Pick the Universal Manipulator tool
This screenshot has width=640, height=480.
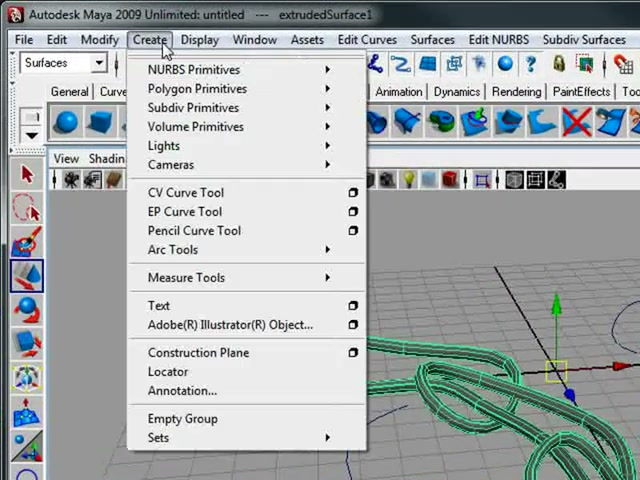(27, 377)
